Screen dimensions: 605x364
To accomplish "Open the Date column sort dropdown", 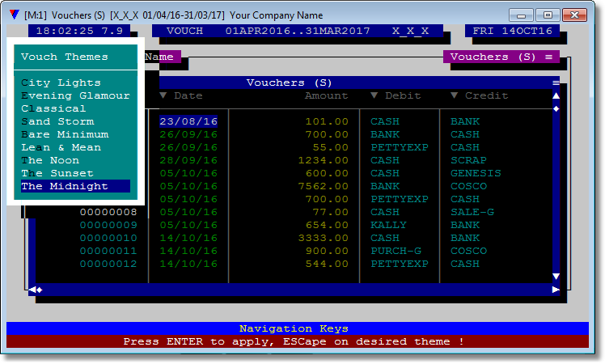I will (163, 95).
